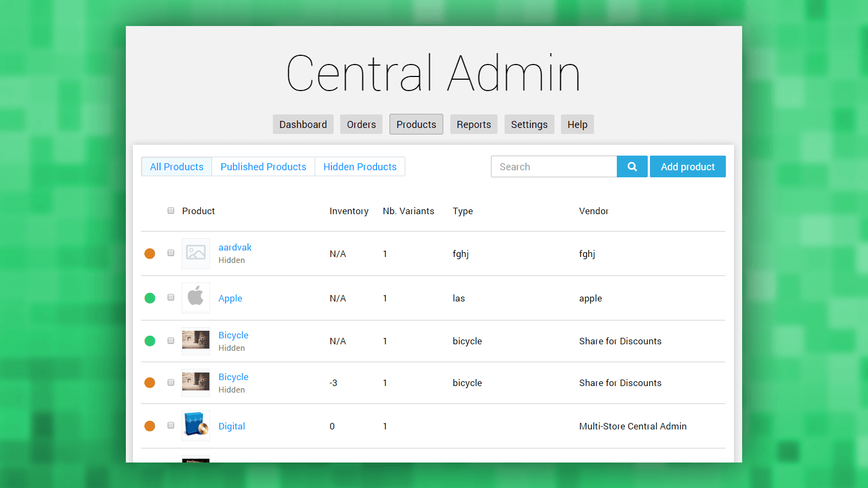Viewport: 868px width, 488px height.
Task: Go to the Orders section
Action: pos(361,124)
